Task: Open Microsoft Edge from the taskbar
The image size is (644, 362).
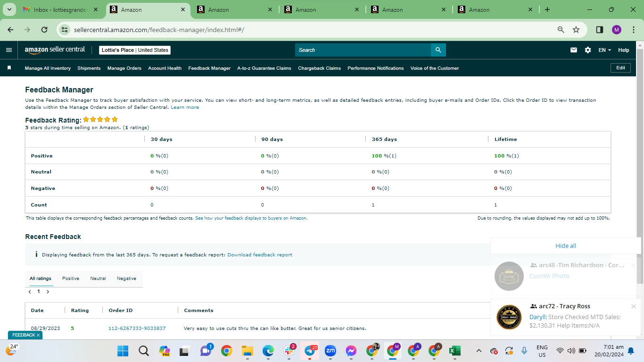Action: (268, 351)
